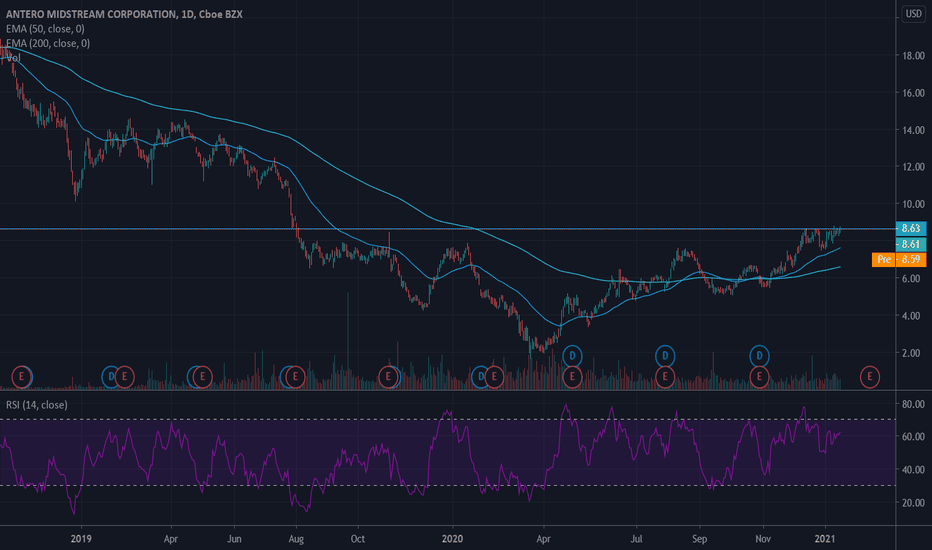Click the 8.63 horizontal line price tag

point(911,228)
